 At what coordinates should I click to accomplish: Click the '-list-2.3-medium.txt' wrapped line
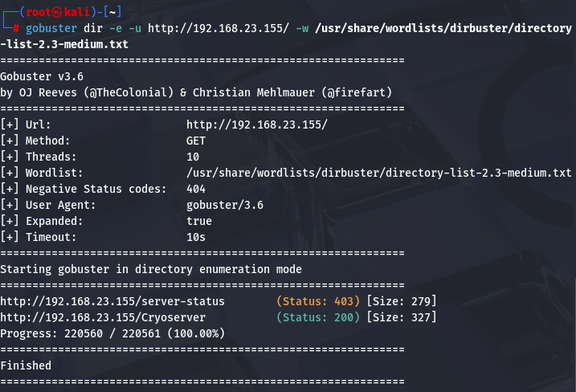[x=64, y=44]
